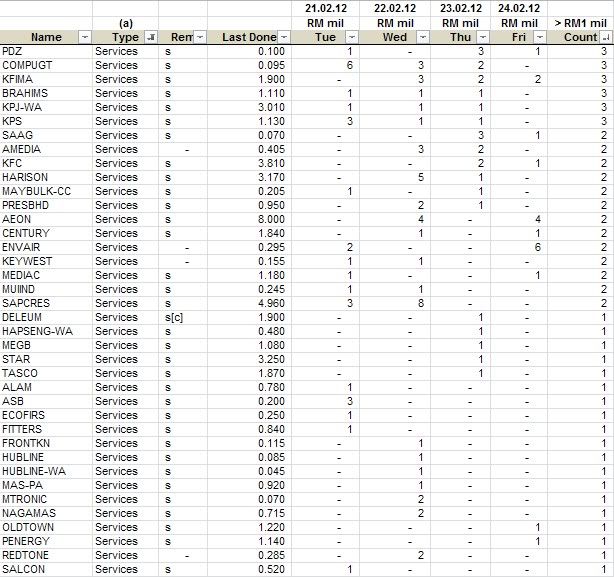Select the (a) cell above Type

coord(126,23)
